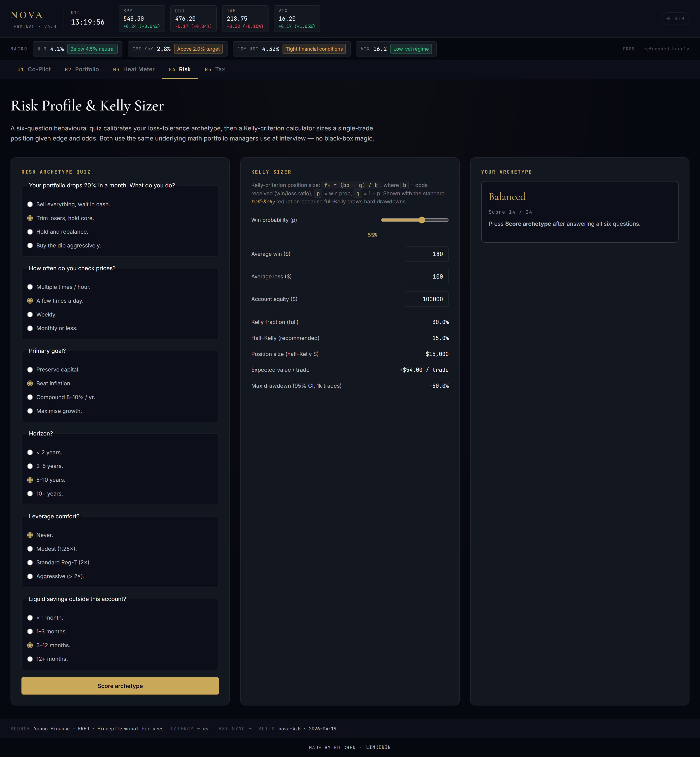Click the 'Balanced' archetype heading
This screenshot has height=757, width=700.
(507, 197)
